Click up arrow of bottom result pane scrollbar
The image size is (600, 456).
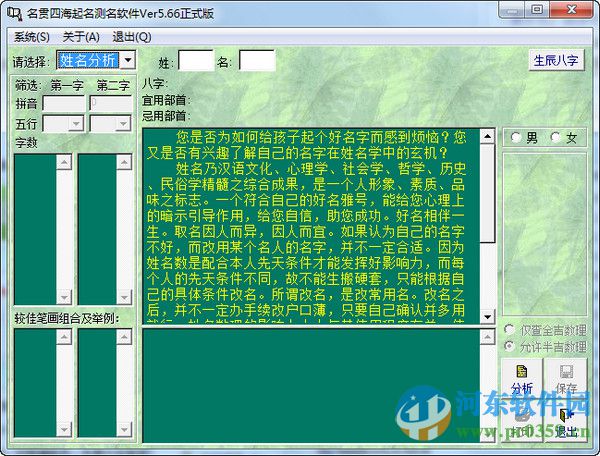coord(488,337)
